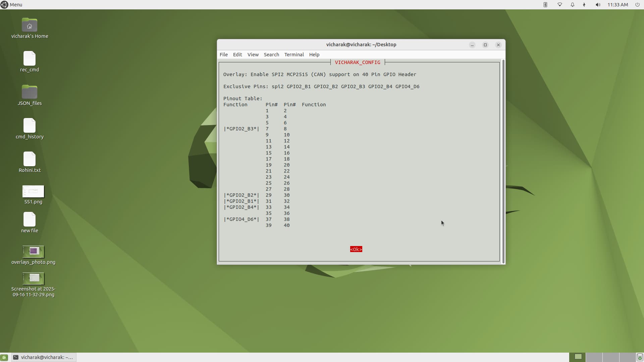
Task: Click the volume speaker icon
Action: (598, 5)
